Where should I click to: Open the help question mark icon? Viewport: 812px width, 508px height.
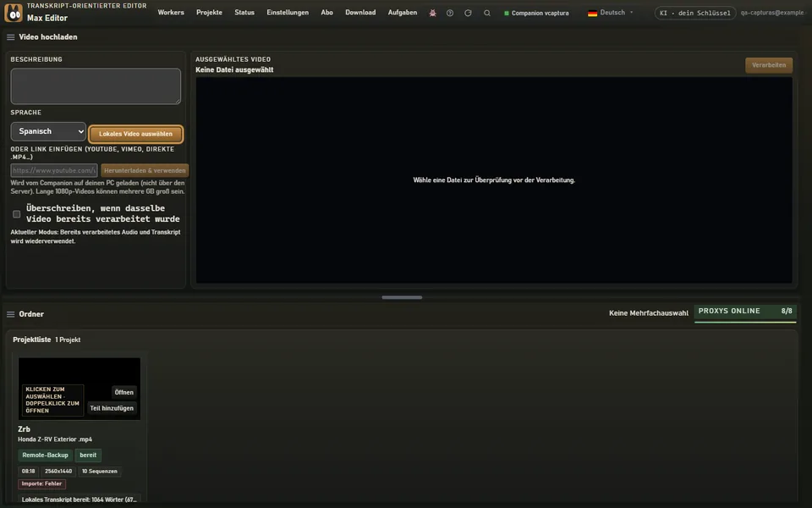click(x=450, y=13)
